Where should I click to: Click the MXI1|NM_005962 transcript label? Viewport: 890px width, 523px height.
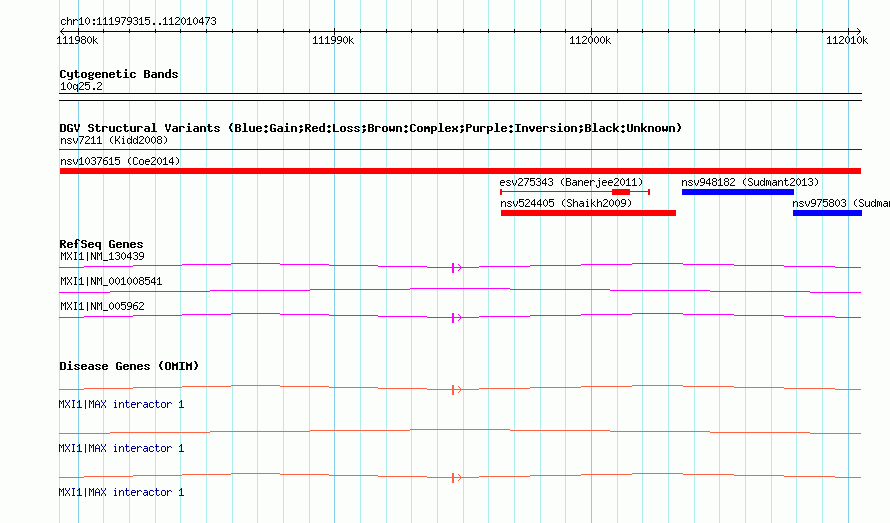tap(102, 306)
